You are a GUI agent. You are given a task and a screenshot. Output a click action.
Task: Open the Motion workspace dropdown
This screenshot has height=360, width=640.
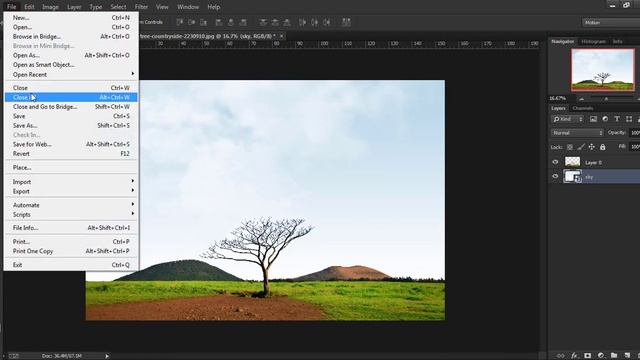(x=611, y=22)
